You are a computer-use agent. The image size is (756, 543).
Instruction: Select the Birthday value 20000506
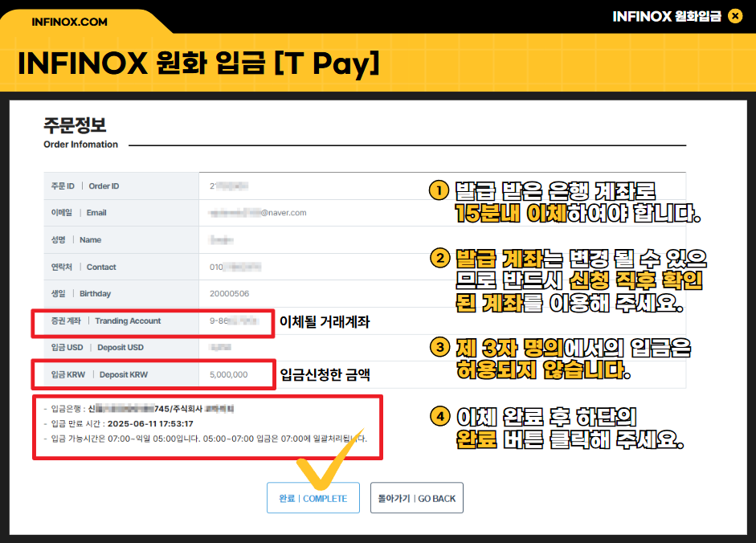coord(230,294)
